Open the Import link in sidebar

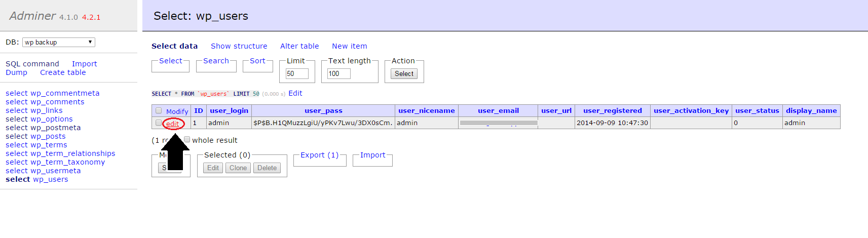click(x=84, y=64)
